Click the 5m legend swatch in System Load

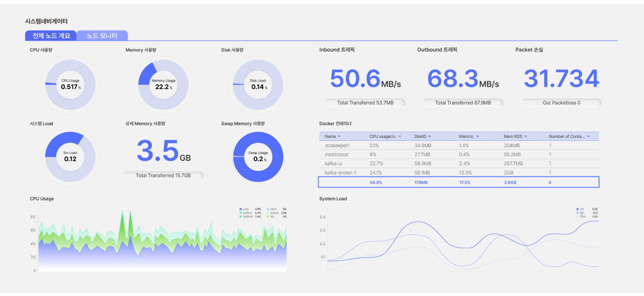(x=578, y=213)
